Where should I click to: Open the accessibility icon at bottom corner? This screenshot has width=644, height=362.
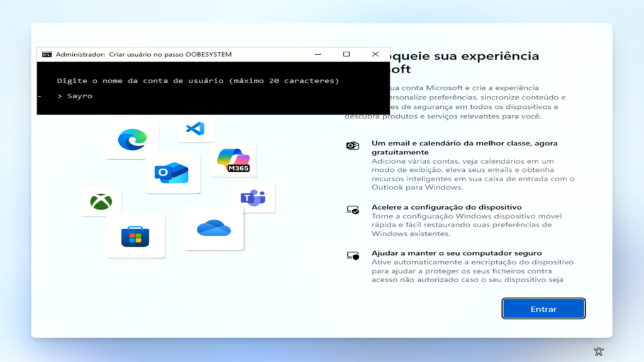click(x=599, y=351)
